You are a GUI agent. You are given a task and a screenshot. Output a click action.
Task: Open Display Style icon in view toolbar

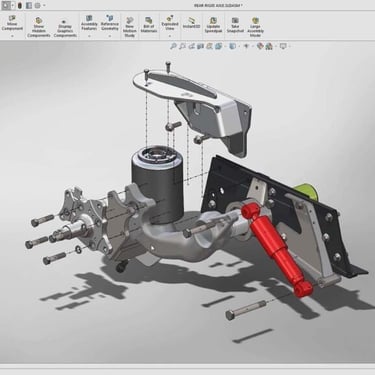pyautogui.click(x=233, y=46)
